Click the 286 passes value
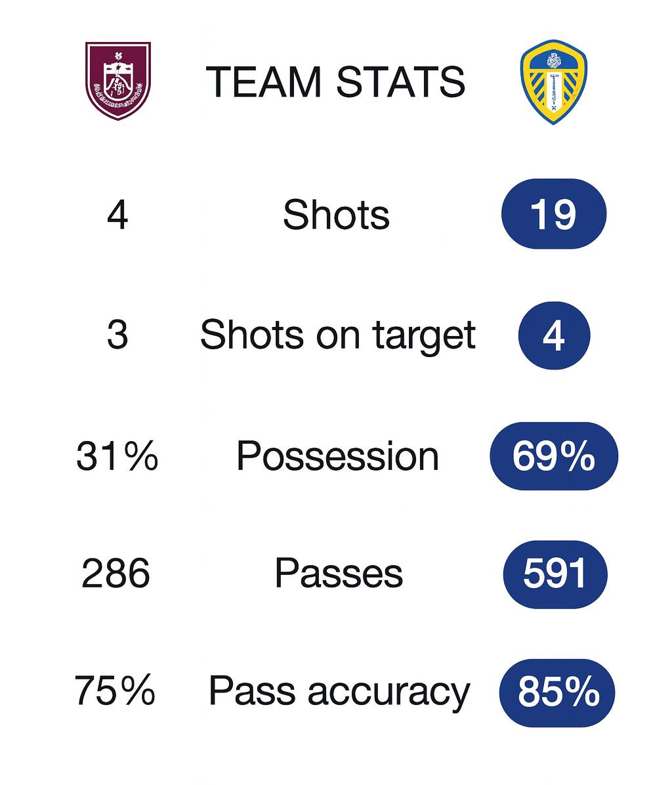Screen dimensions: 672x785 click(116, 573)
